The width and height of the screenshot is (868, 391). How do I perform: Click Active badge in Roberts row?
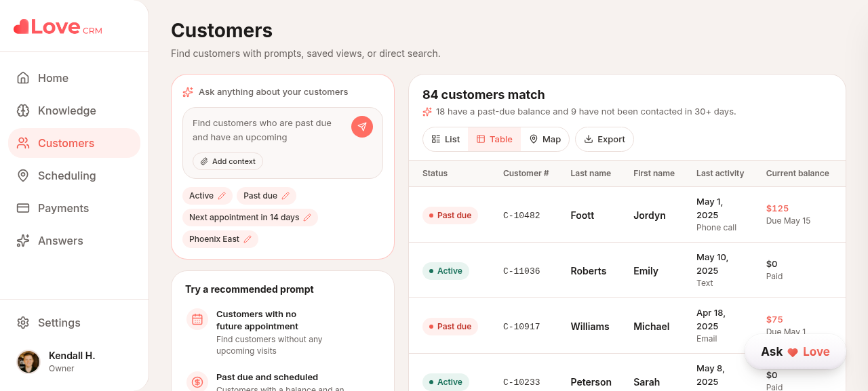pyautogui.click(x=446, y=271)
